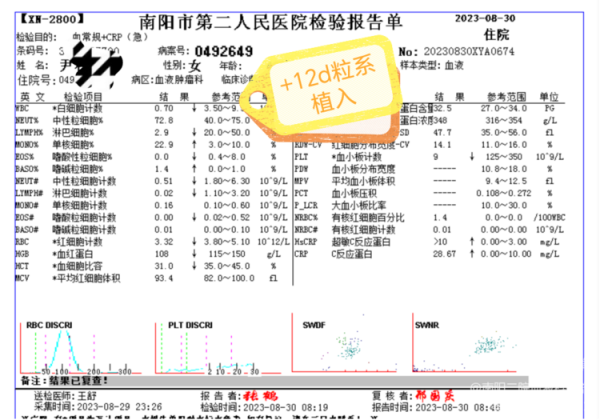Select the medical record number 0492649

click(x=222, y=51)
